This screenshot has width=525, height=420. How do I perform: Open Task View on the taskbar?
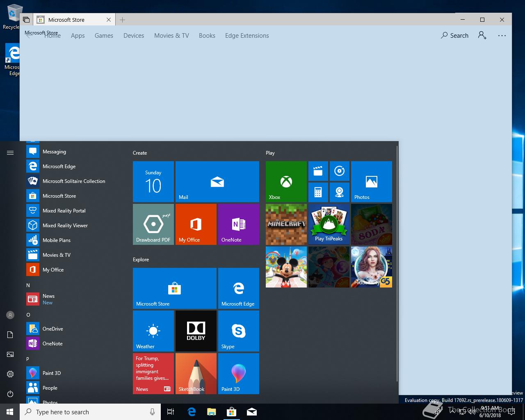pyautogui.click(x=171, y=412)
